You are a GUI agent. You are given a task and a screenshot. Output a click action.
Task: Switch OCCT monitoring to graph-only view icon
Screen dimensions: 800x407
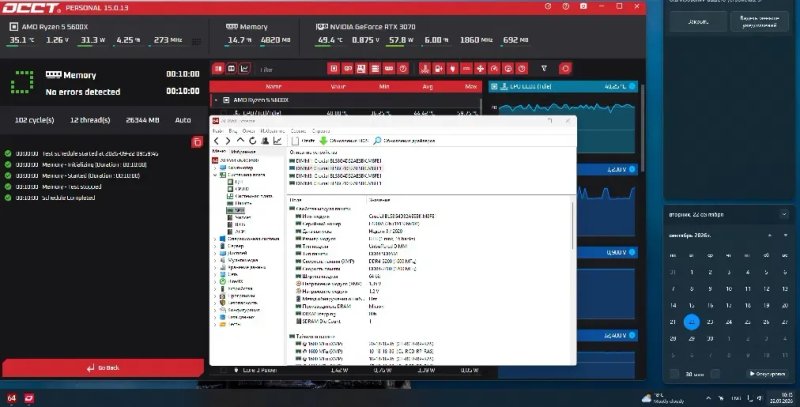[244, 68]
